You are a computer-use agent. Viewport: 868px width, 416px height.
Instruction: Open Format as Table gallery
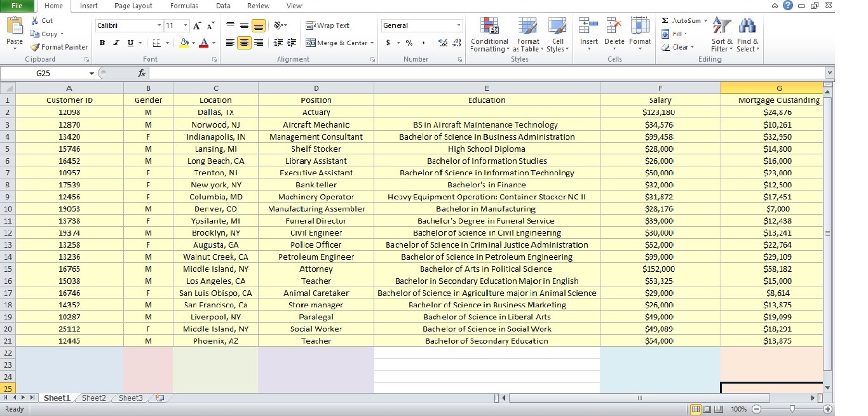click(x=528, y=35)
